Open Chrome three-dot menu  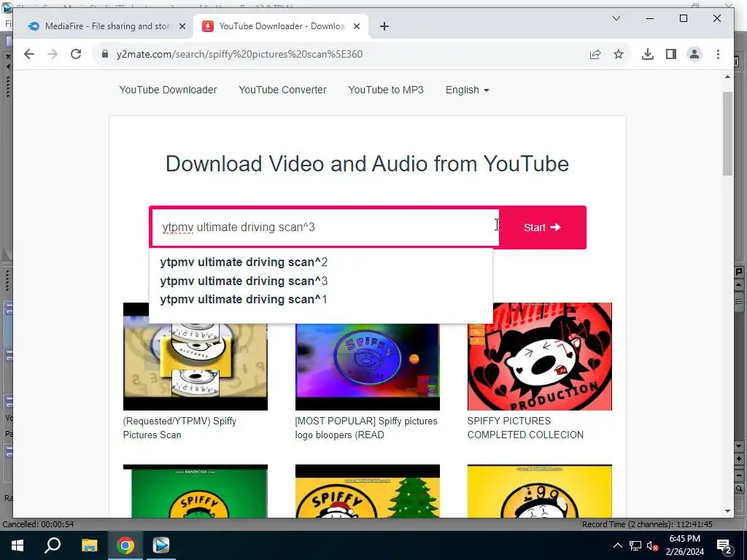tap(718, 54)
